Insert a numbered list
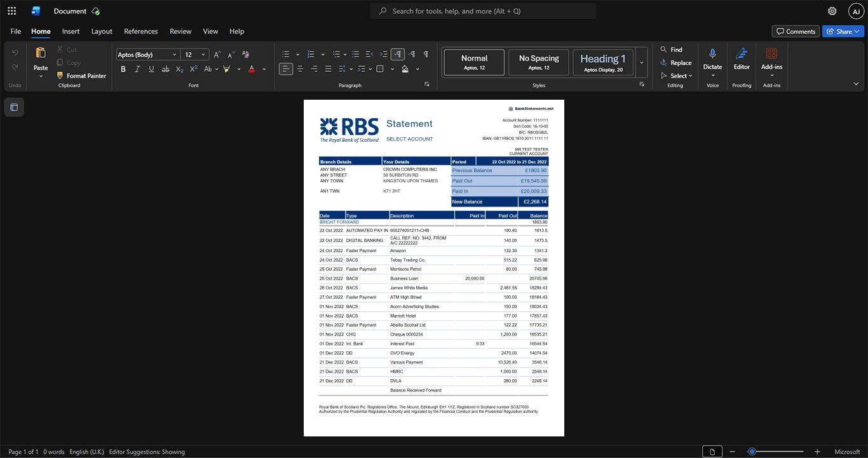 pos(311,55)
